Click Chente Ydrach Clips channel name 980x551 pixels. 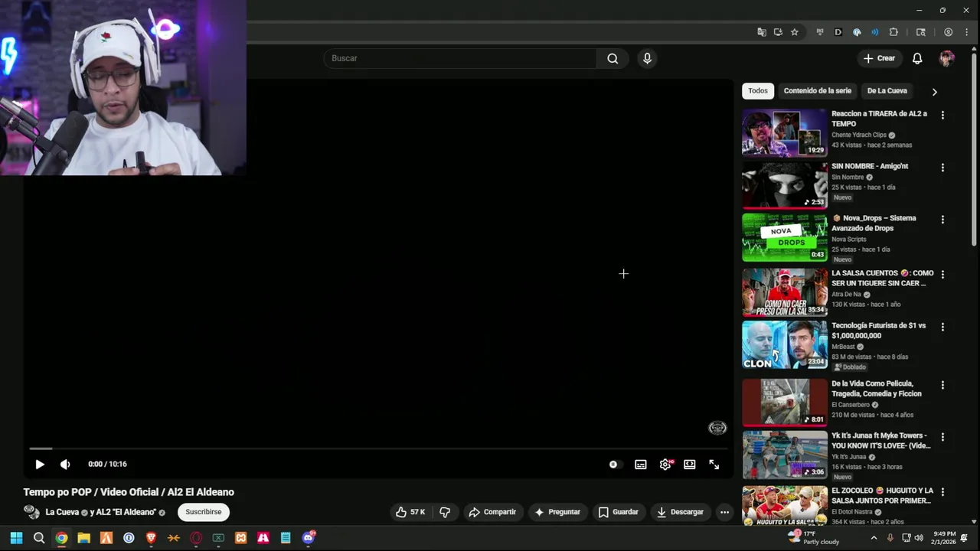click(859, 135)
